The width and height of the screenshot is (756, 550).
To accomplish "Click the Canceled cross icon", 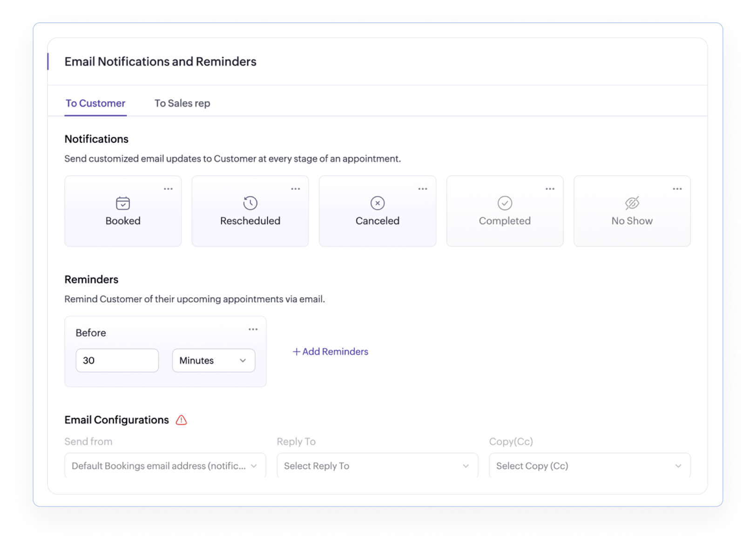I will click(377, 203).
